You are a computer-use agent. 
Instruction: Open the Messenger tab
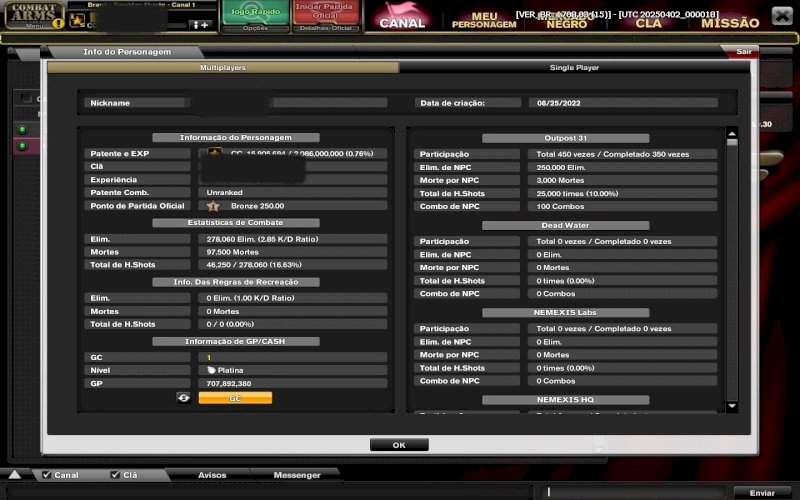pos(297,475)
